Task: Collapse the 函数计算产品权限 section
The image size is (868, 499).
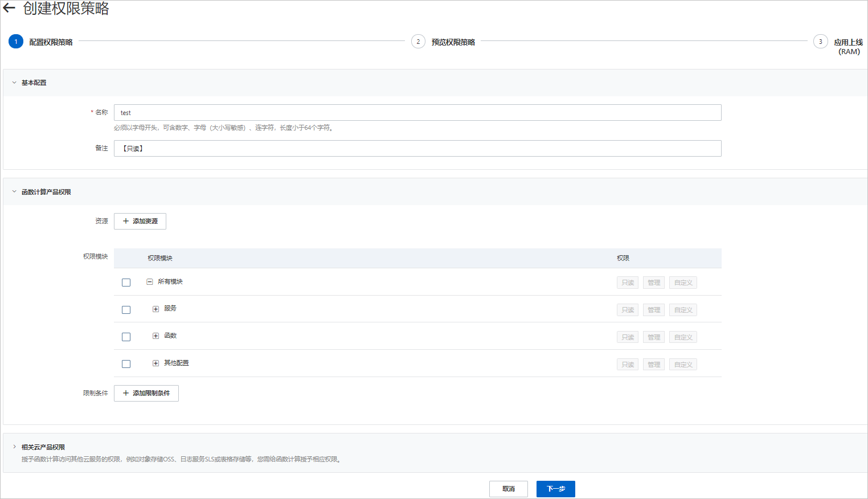Action: pos(13,191)
